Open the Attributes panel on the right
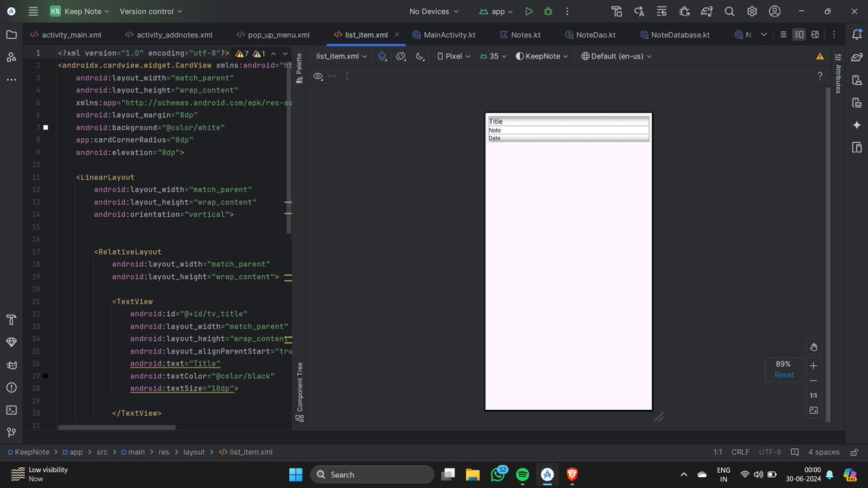The image size is (868, 488). click(838, 73)
